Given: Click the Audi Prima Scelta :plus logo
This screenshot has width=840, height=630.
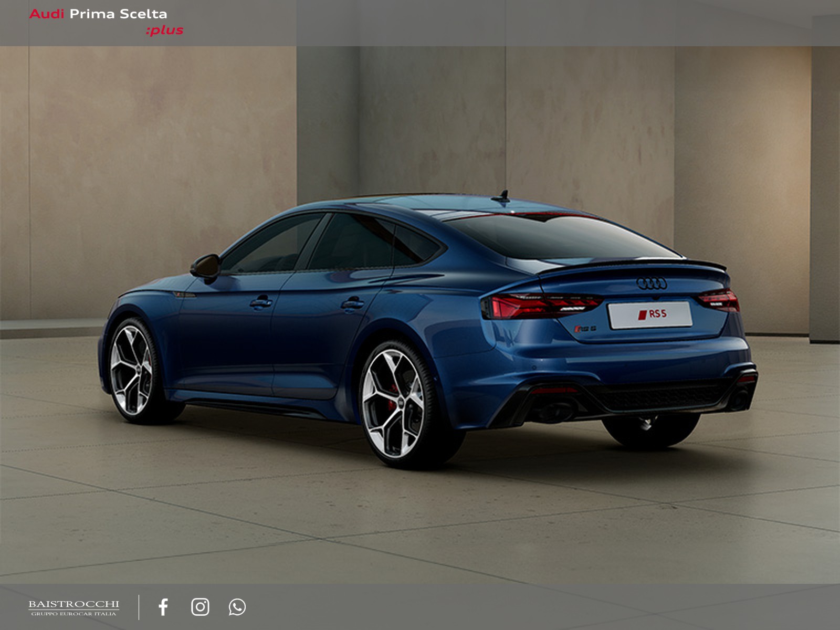Looking at the screenshot, I should (106, 22).
